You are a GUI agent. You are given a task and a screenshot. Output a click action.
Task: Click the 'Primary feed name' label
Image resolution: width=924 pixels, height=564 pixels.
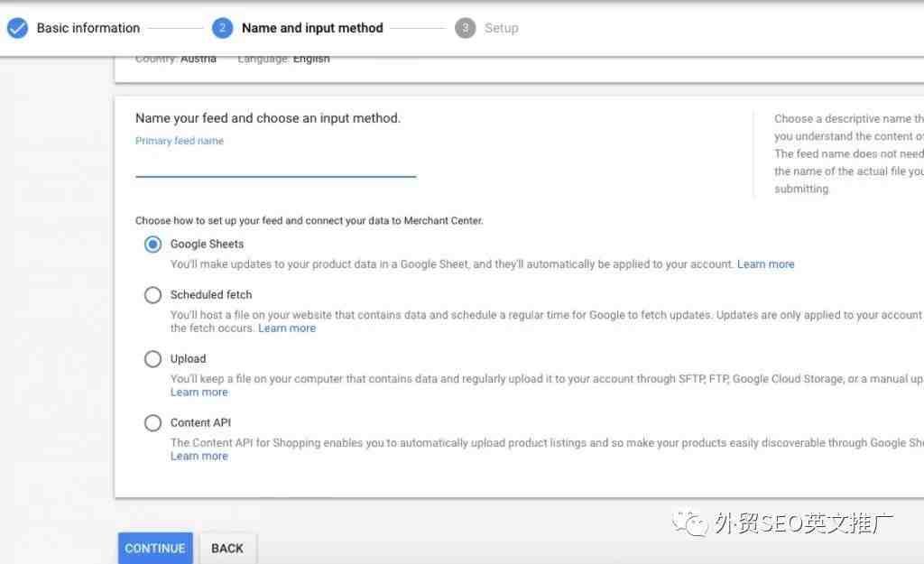pyautogui.click(x=180, y=141)
